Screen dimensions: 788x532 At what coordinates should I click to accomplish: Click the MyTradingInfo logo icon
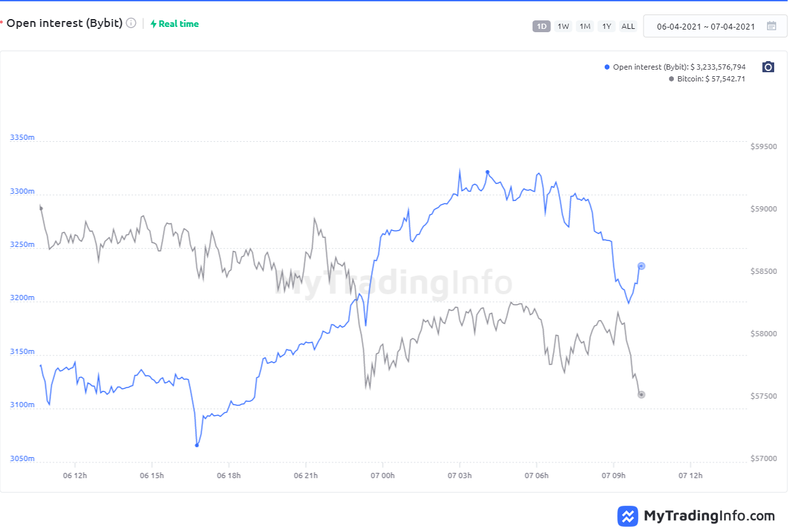[628, 516]
